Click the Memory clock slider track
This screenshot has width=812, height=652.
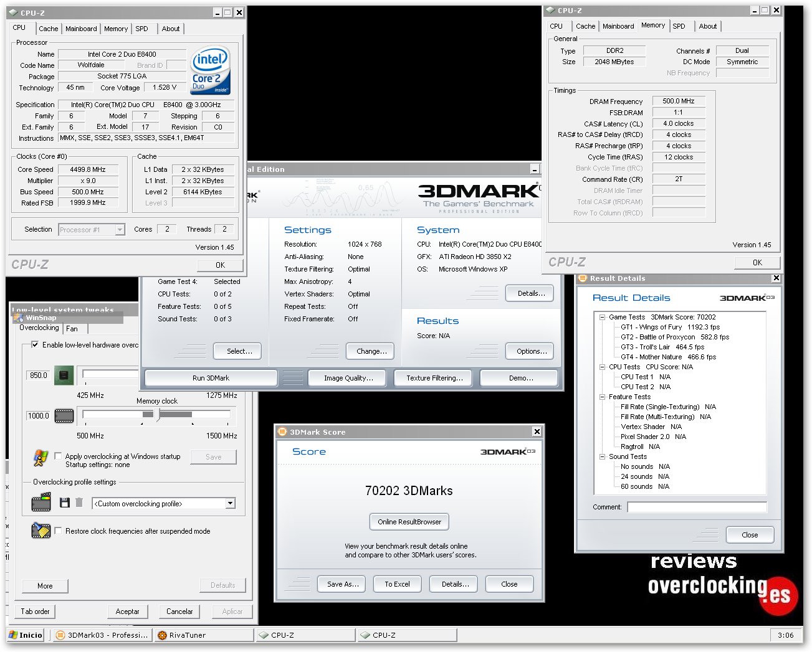click(157, 414)
